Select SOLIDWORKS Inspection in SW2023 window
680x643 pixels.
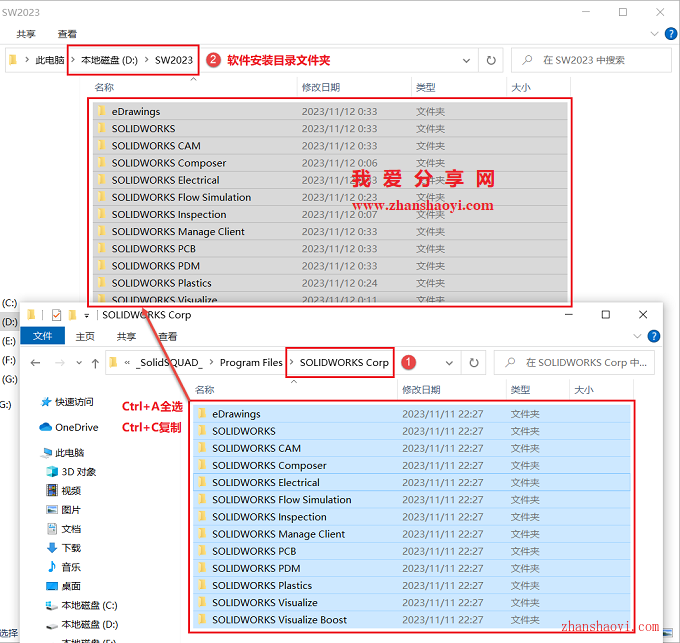tap(330, 214)
